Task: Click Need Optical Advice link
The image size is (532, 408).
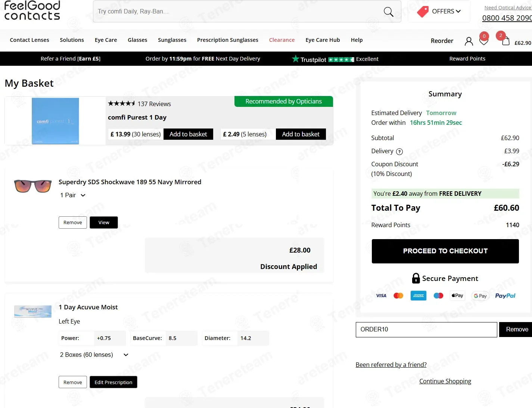Action: point(508,7)
